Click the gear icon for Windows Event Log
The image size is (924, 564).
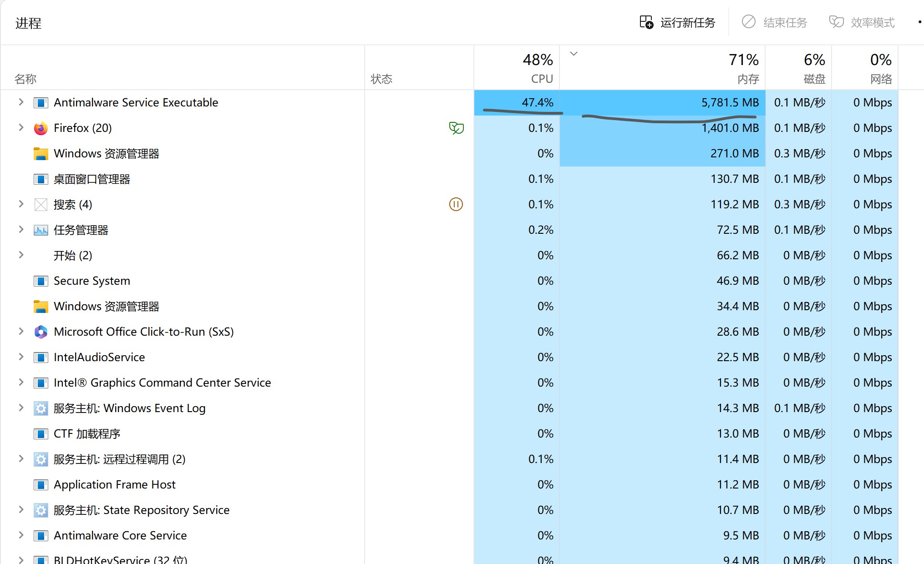tap(41, 408)
